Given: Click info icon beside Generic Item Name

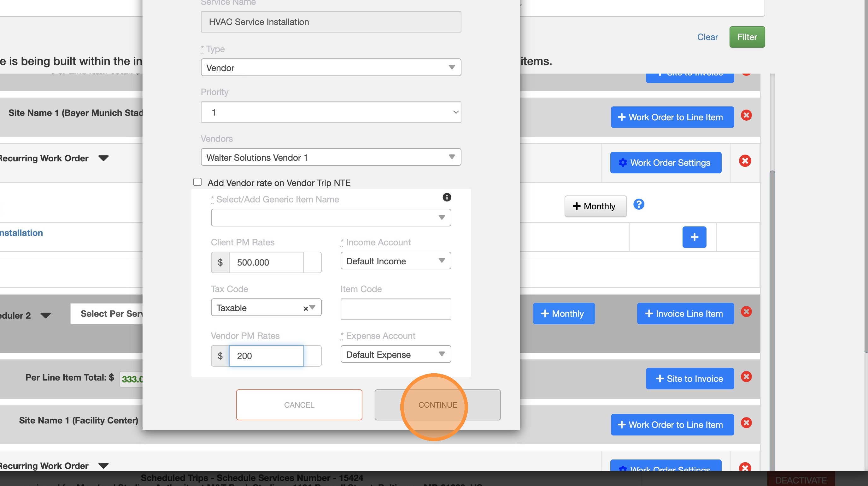Looking at the screenshot, I should [447, 197].
